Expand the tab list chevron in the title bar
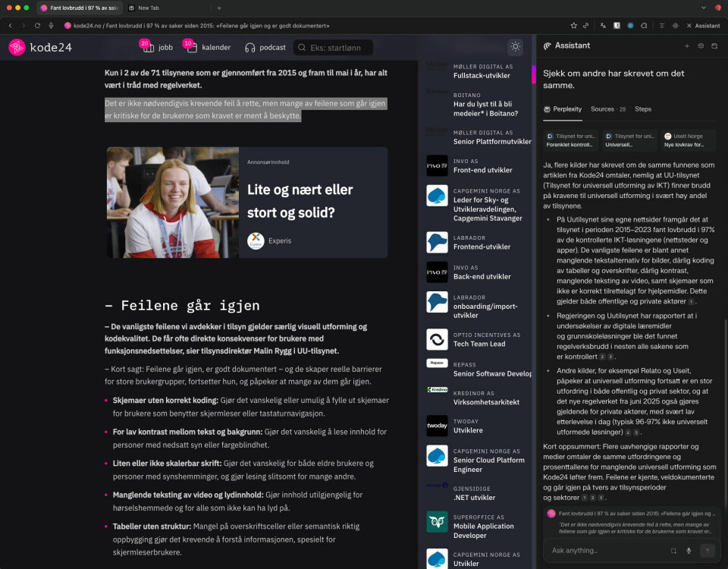This screenshot has height=569, width=728. click(704, 8)
